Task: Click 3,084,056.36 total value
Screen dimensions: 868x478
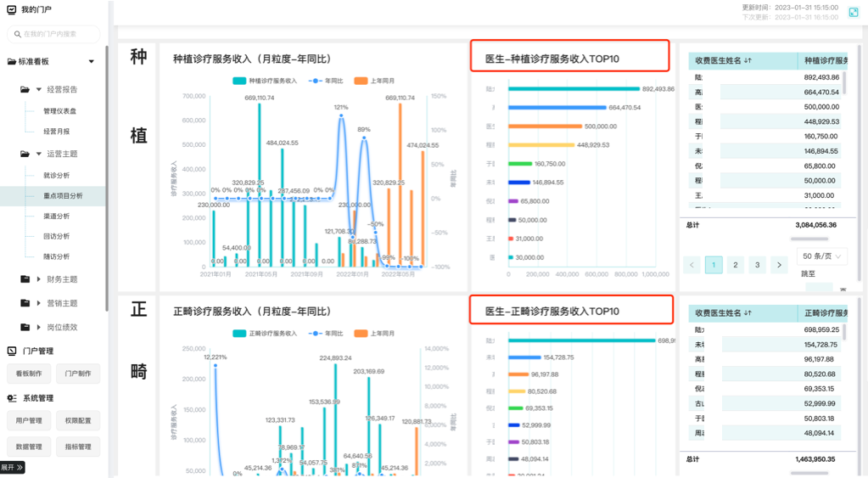Action: point(816,225)
